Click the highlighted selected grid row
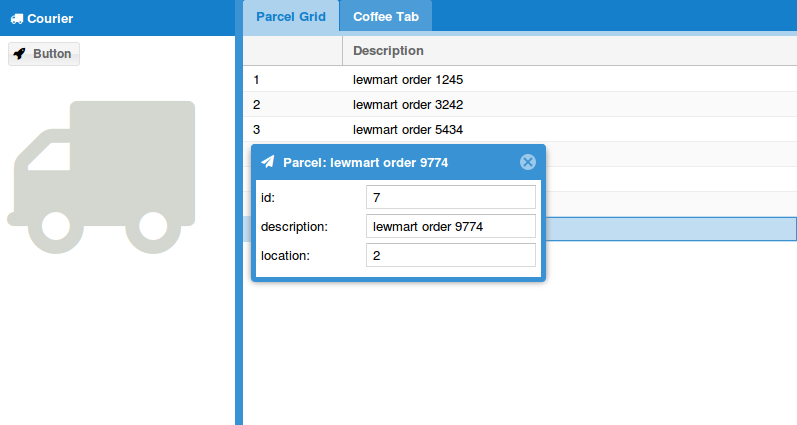This screenshot has height=425, width=797. coord(671,229)
